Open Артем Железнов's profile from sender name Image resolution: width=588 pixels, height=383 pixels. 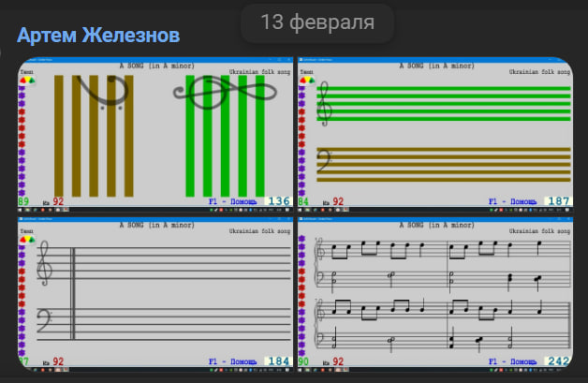coord(99,36)
